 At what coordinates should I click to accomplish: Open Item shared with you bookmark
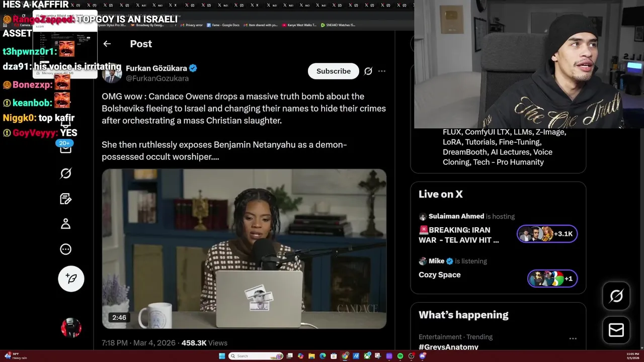[261, 25]
